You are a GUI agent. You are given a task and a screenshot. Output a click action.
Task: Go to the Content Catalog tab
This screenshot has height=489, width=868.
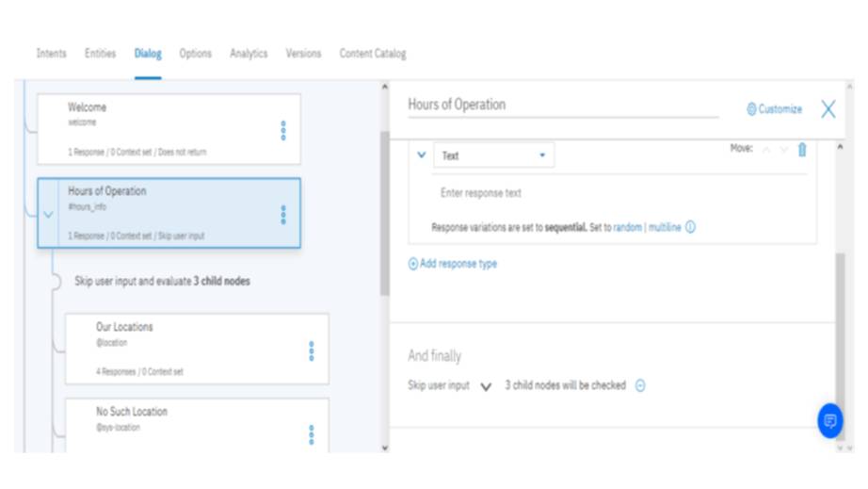373,54
